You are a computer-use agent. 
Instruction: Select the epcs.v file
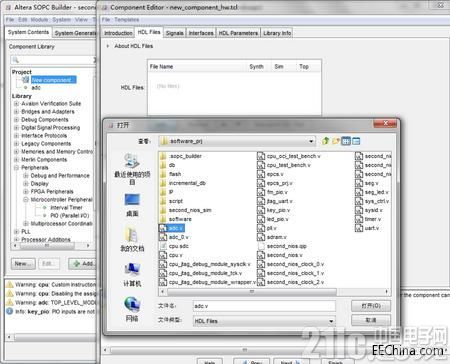coord(271,174)
